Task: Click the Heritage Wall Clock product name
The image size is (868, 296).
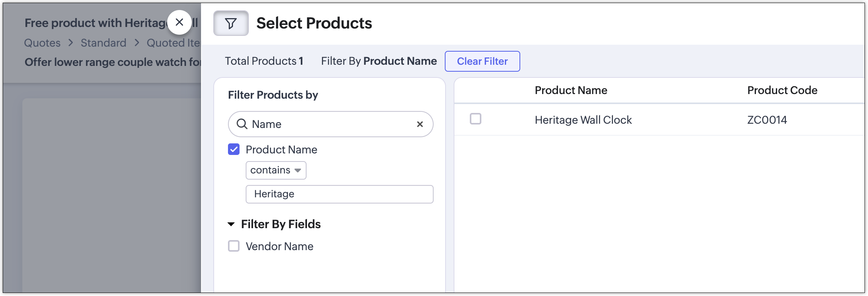Action: pos(583,120)
